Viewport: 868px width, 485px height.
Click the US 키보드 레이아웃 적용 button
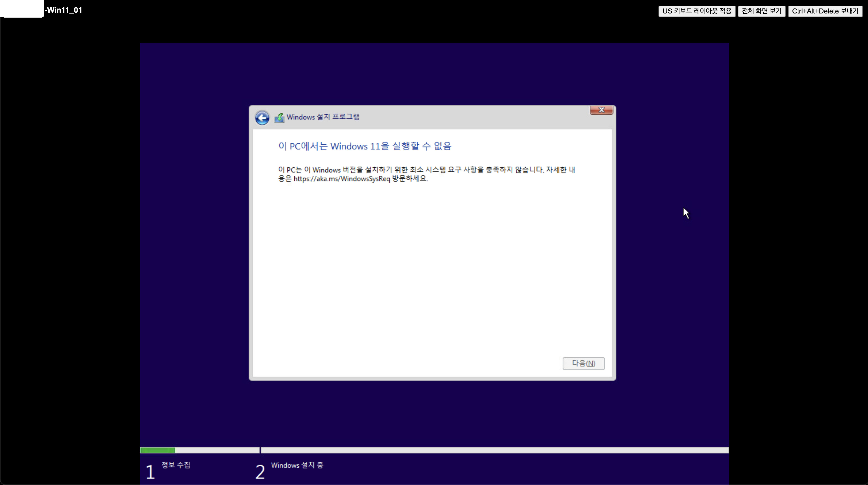pos(697,11)
